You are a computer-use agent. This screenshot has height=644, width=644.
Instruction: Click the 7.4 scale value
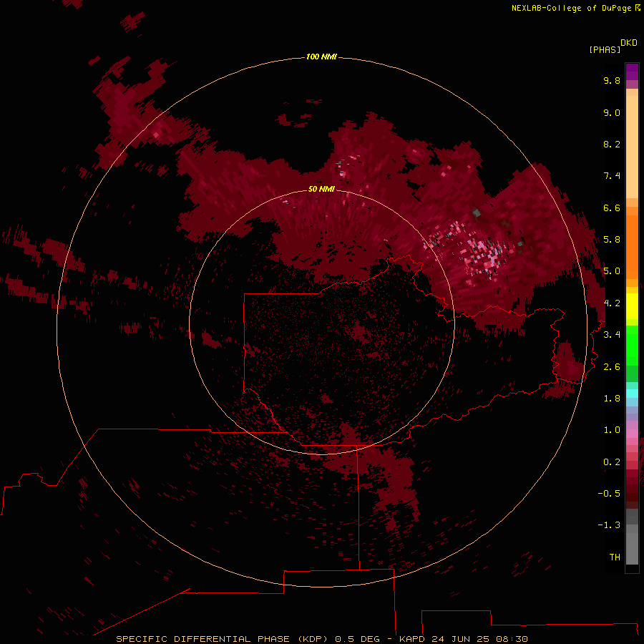[x=612, y=176]
